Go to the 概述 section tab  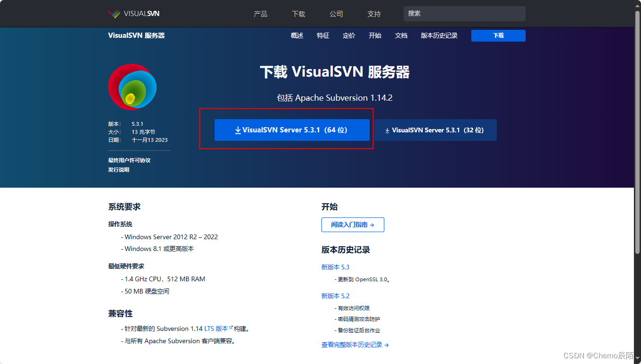pos(297,35)
